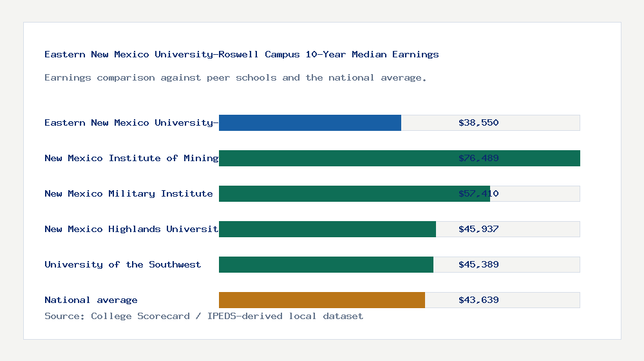Click the $45,937 value
Viewport: 644px width, 361px height.
pos(478,229)
